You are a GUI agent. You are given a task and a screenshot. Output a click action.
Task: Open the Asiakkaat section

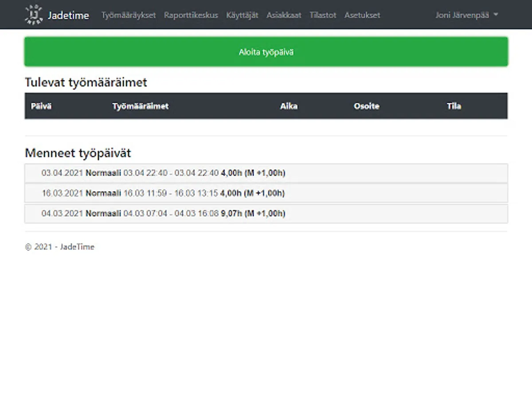coord(284,15)
